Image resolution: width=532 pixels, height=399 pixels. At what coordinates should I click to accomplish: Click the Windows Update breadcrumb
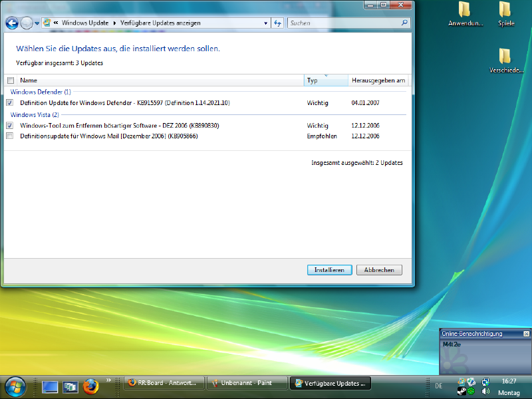click(x=85, y=23)
